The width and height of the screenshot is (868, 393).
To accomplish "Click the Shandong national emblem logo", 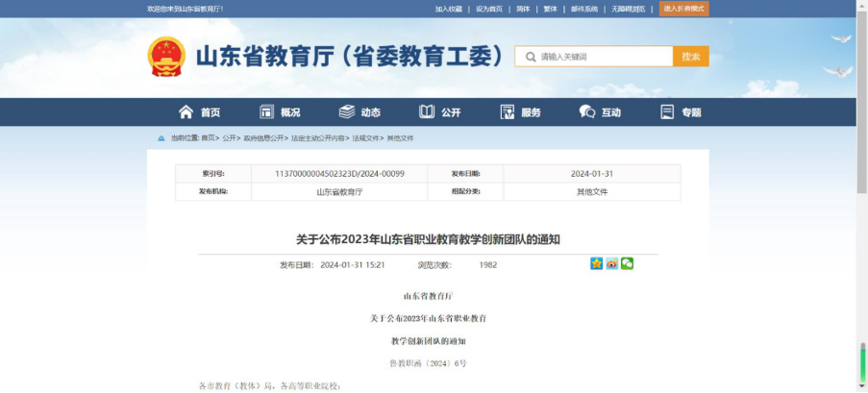I will click(x=166, y=57).
